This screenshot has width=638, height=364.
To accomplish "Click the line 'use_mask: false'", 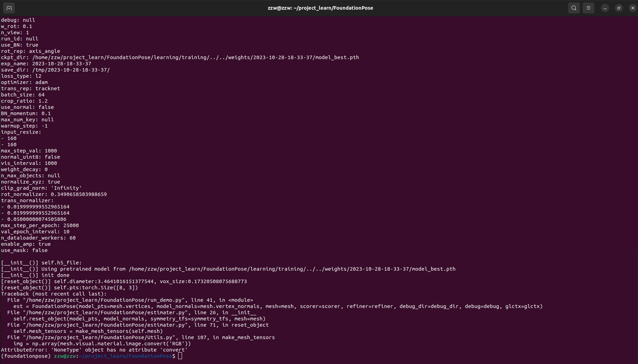I will [24, 250].
